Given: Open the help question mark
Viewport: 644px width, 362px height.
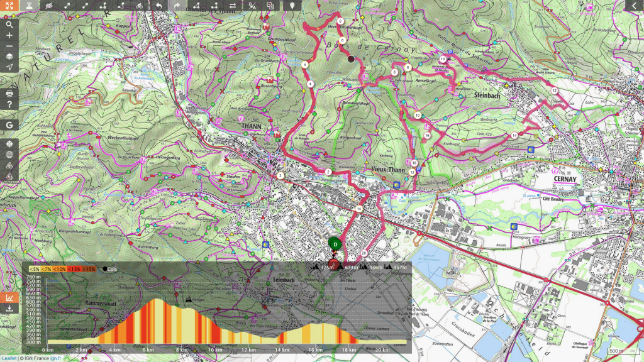Looking at the screenshot, I should pos(9,104).
